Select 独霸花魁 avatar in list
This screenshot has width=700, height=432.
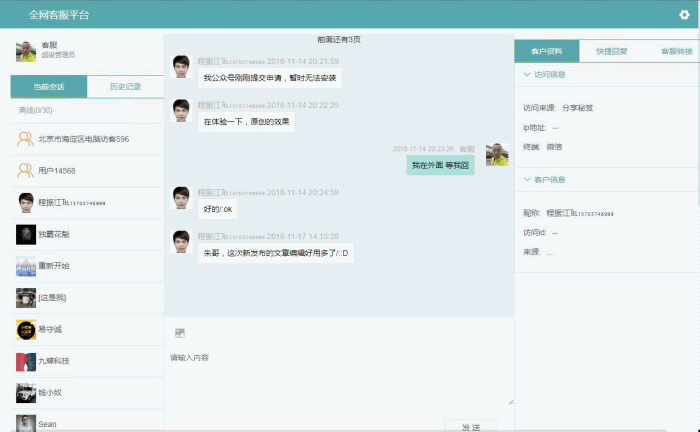[26, 234]
